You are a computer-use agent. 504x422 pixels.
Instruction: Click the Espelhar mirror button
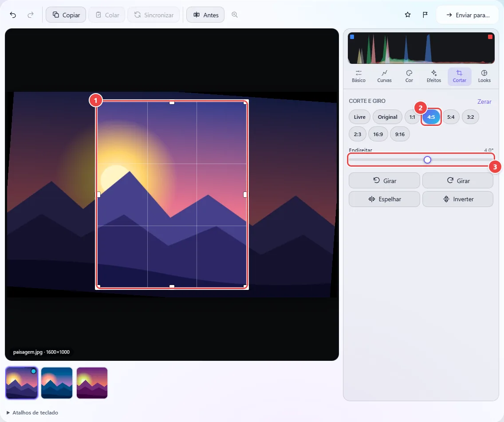tap(384, 199)
